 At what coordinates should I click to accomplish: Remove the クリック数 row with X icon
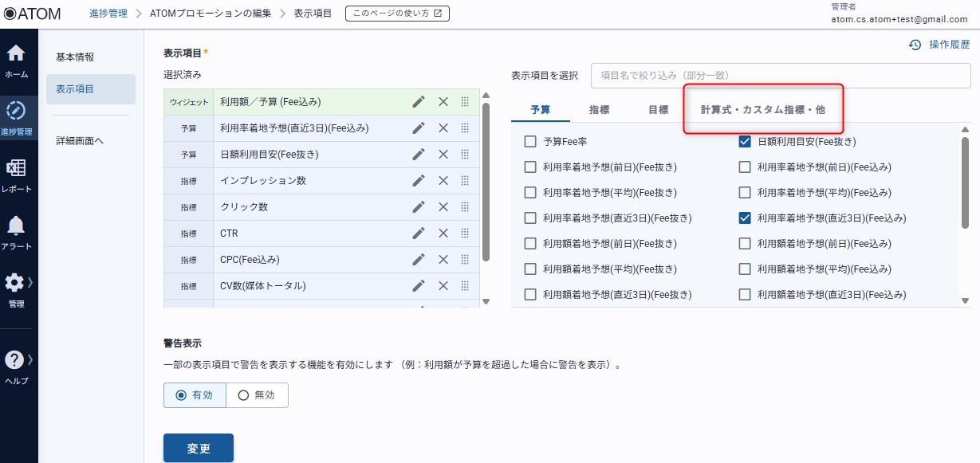pos(443,206)
